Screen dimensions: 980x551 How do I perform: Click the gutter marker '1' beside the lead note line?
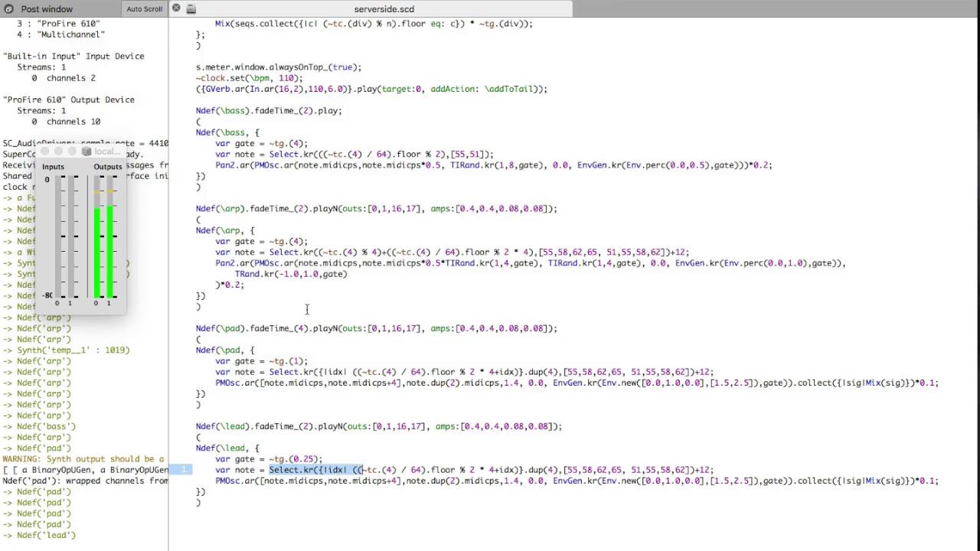182,470
